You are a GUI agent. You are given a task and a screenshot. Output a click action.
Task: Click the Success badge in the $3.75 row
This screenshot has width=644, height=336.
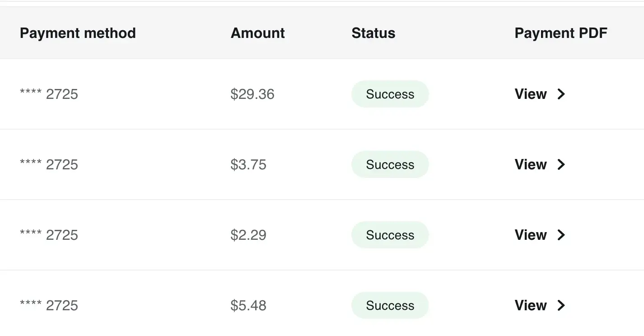click(390, 164)
